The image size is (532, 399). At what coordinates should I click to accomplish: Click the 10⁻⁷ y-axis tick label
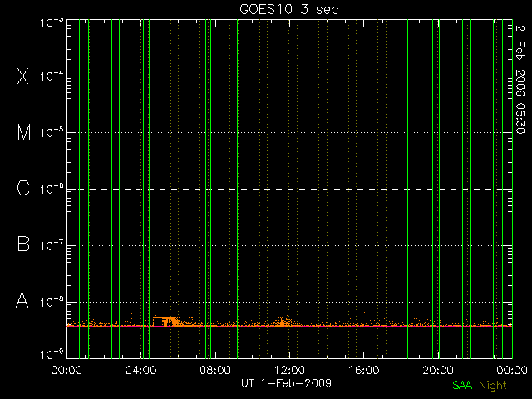(52, 245)
